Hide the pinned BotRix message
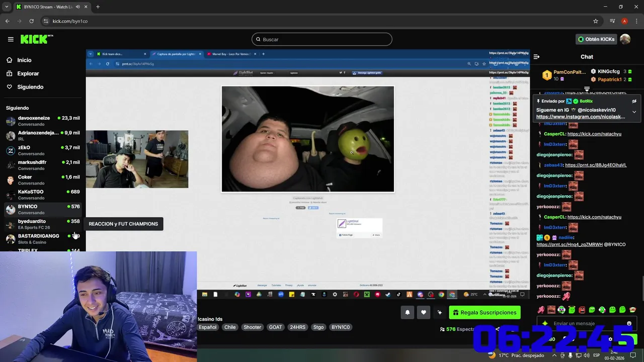644x362 pixels. pyautogui.click(x=634, y=101)
